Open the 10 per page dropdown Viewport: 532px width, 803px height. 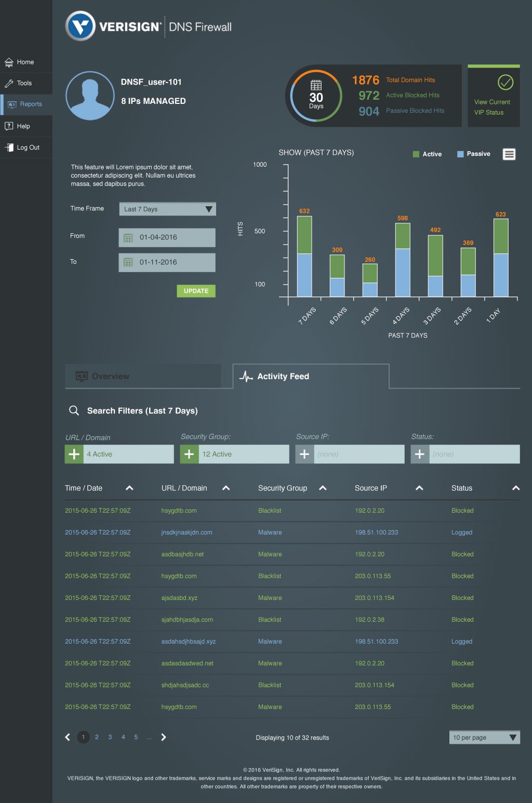click(484, 738)
